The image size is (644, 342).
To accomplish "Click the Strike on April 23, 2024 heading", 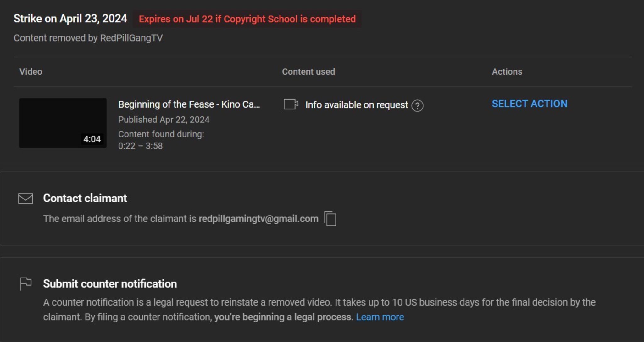I will coord(70,19).
